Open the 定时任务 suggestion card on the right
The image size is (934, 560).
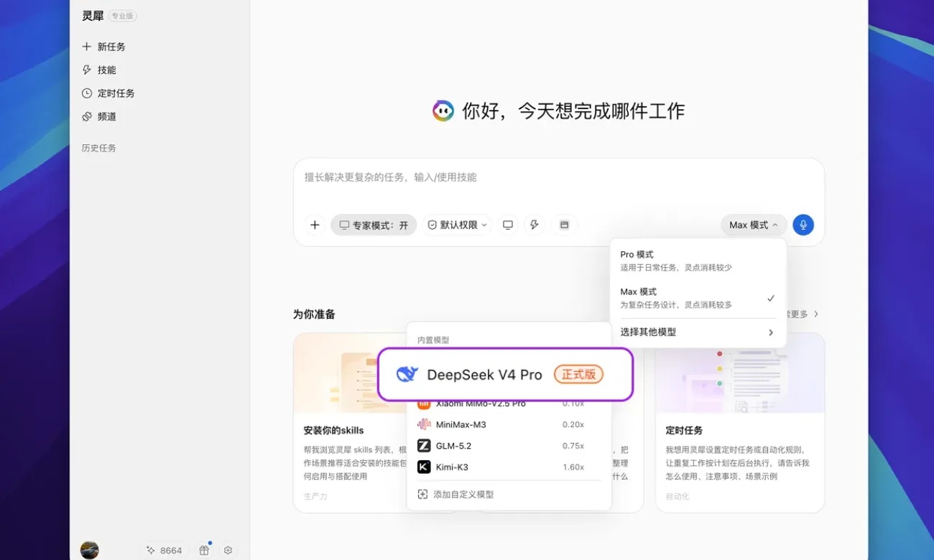[x=740, y=423]
